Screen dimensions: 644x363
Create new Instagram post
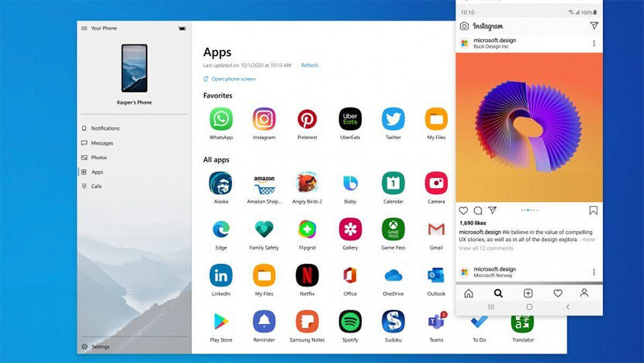[528, 293]
